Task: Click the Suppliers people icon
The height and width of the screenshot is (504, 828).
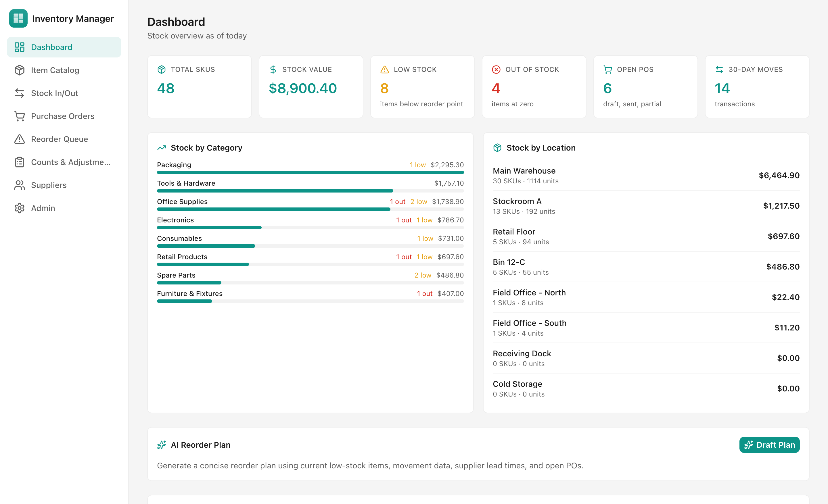Action: [20, 185]
